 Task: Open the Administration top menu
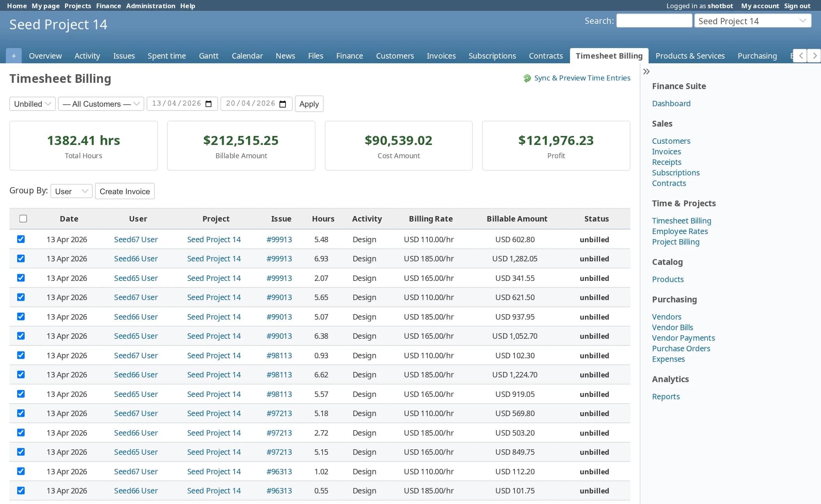[151, 6]
